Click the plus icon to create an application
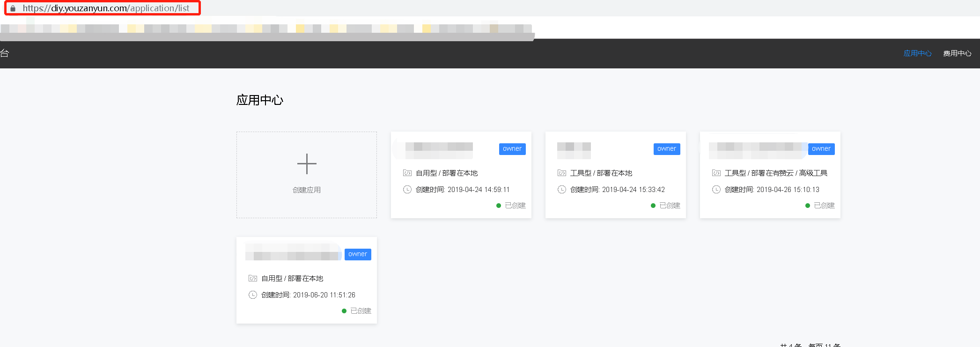 click(x=307, y=164)
